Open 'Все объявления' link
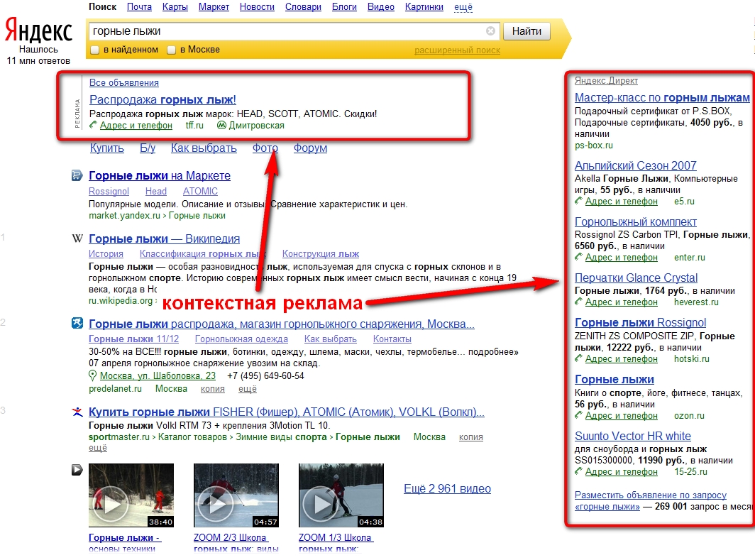Image resolution: width=755 pixels, height=560 pixels. click(x=123, y=83)
